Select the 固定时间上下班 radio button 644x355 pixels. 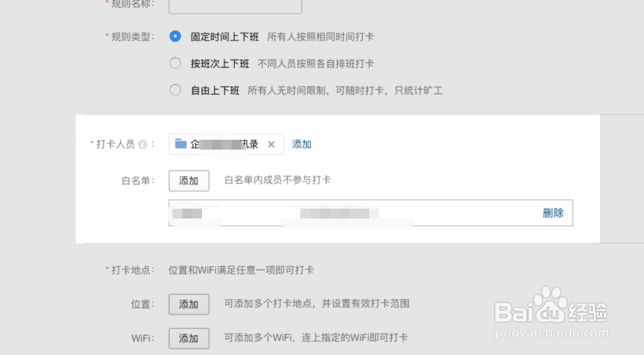tap(175, 37)
